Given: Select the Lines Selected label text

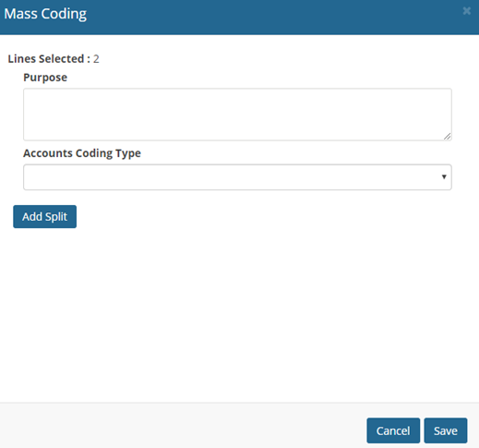Looking at the screenshot, I should pos(49,59).
